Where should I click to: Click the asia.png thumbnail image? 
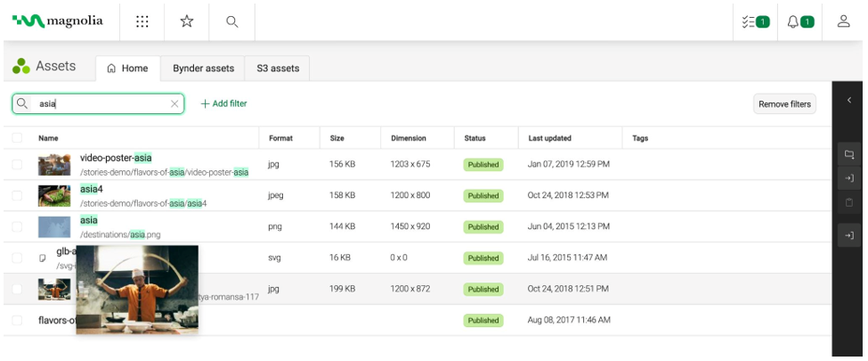coord(54,226)
